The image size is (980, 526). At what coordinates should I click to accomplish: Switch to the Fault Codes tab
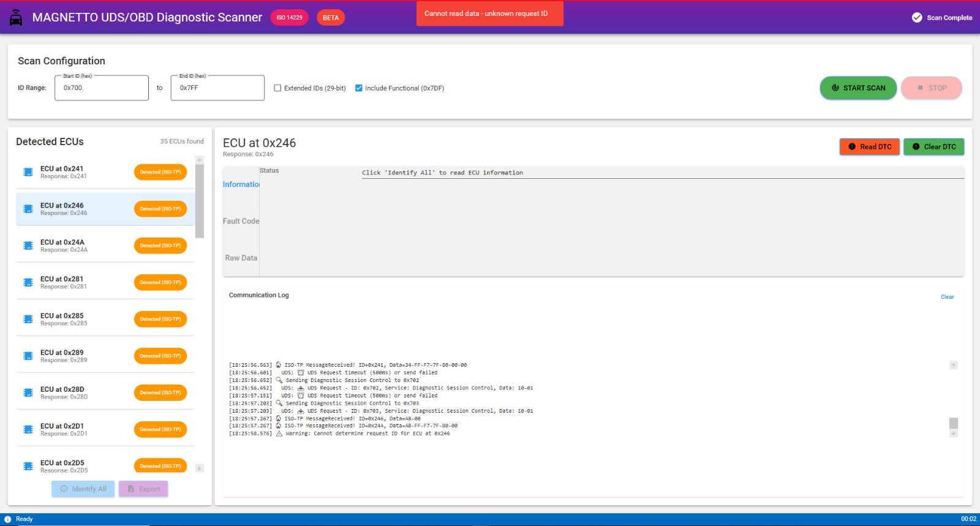241,221
